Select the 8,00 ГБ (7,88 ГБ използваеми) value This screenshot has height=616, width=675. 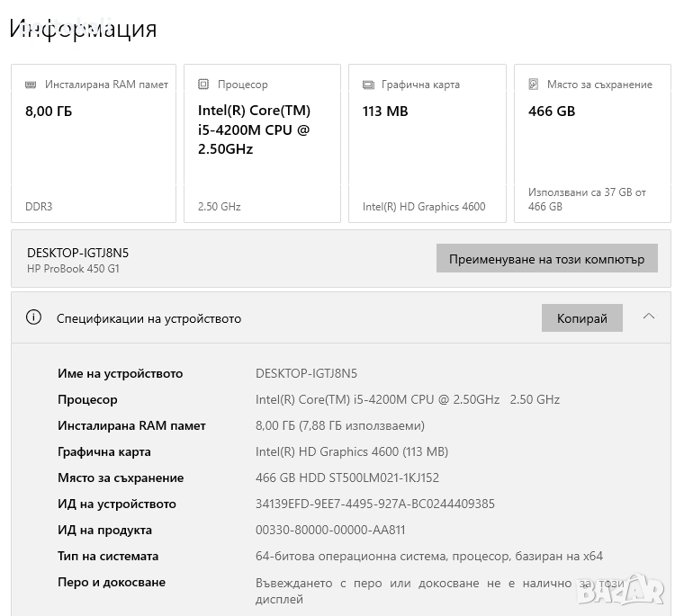pyautogui.click(x=339, y=426)
